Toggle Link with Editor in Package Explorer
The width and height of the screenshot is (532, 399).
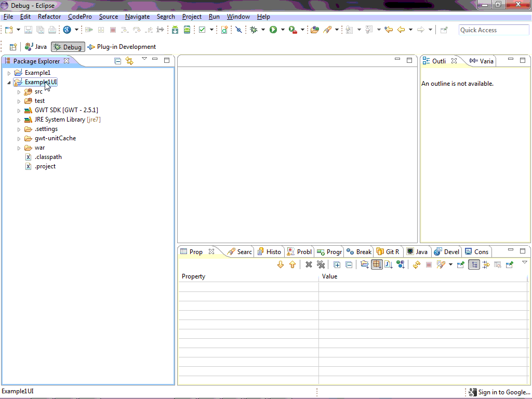pyautogui.click(x=129, y=61)
